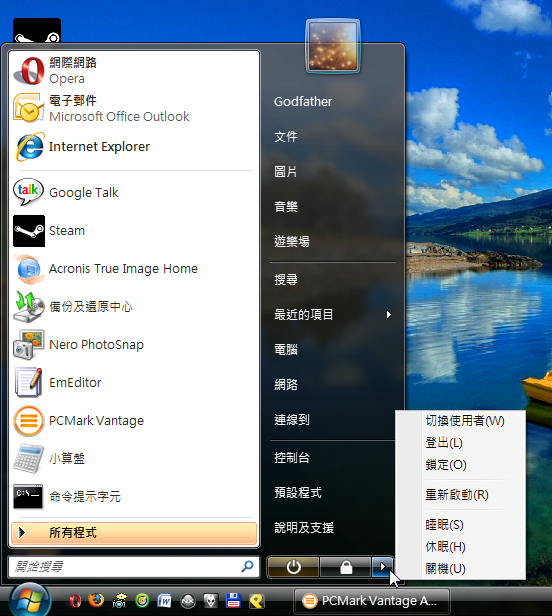Launch Microsoft Office Outlook e-mail entry
This screenshot has height=616, width=552.
134,108
